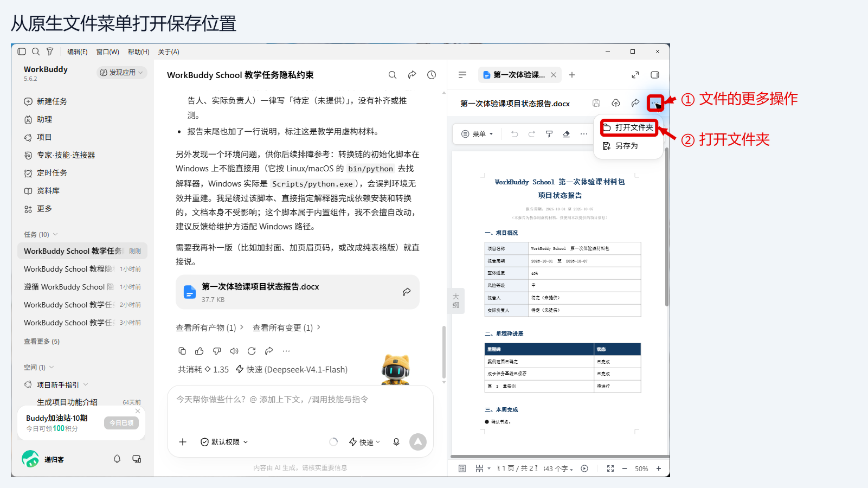This screenshot has width=868, height=488.
Task: Expand the 菜单 dropdown in document toolbar
Action: (477, 134)
